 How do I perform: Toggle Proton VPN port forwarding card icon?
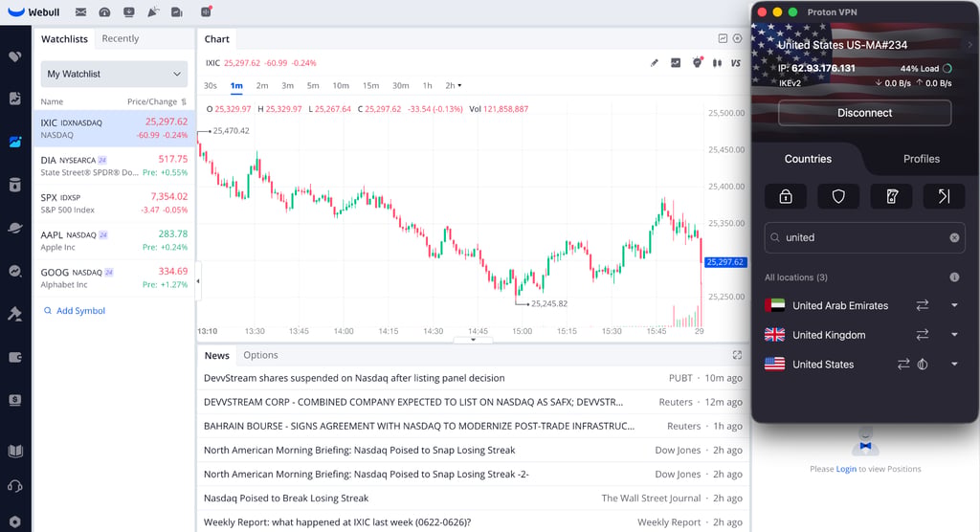[x=891, y=196]
